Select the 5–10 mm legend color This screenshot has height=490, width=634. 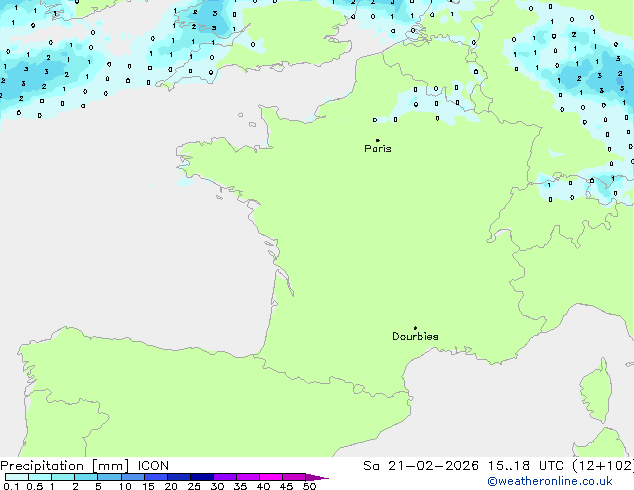click(x=109, y=477)
